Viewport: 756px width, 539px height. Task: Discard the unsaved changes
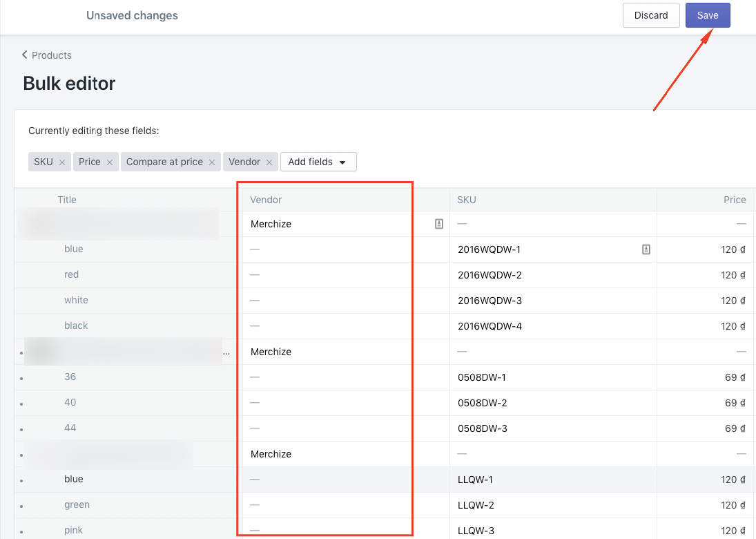tap(651, 15)
